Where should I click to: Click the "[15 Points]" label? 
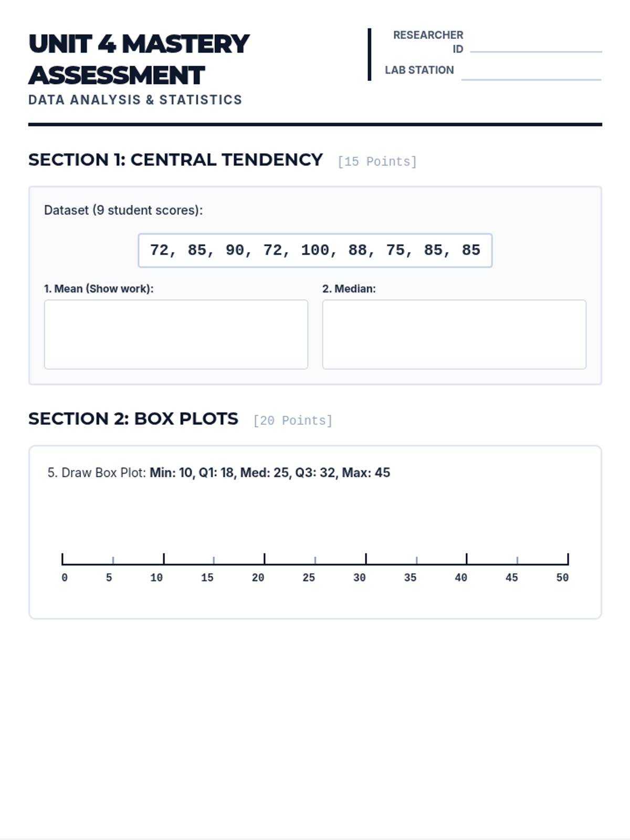(377, 162)
